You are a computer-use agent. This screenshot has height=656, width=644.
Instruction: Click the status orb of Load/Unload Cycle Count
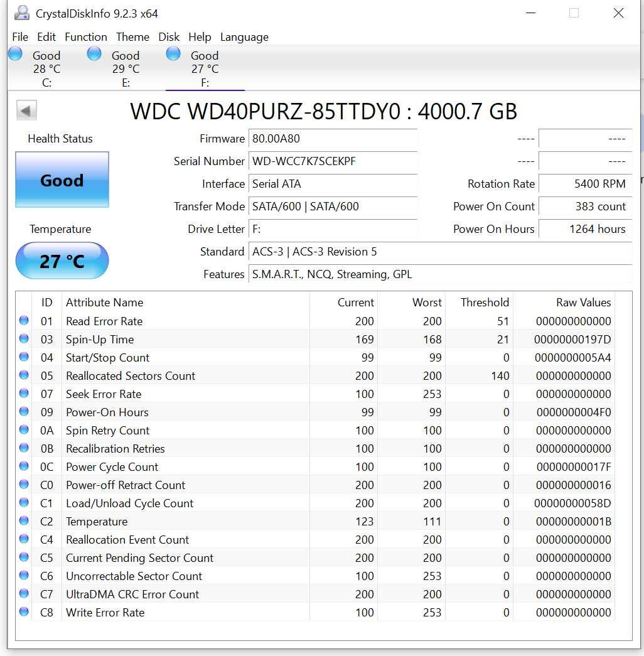point(24,502)
